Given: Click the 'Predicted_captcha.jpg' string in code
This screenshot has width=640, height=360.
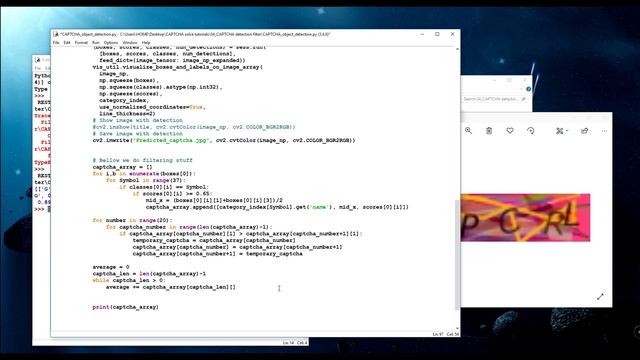Looking at the screenshot, I should pyautogui.click(x=172, y=140).
